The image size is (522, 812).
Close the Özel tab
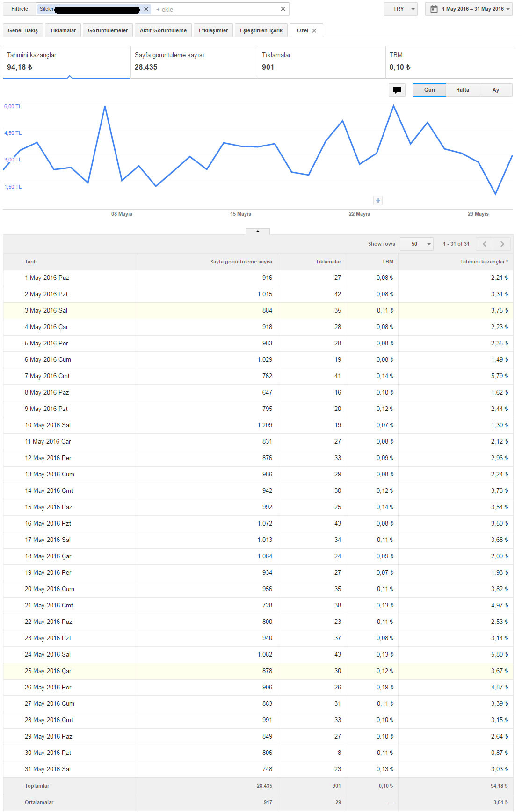[x=314, y=31]
